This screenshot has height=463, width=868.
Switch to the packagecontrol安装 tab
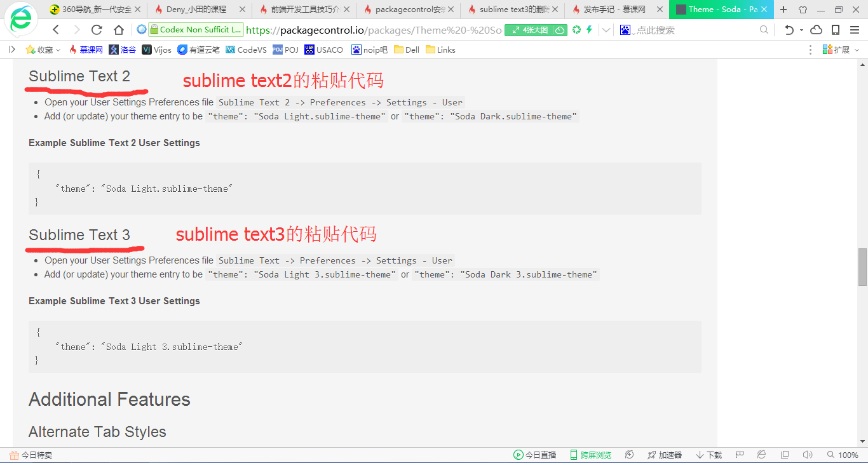point(408,10)
